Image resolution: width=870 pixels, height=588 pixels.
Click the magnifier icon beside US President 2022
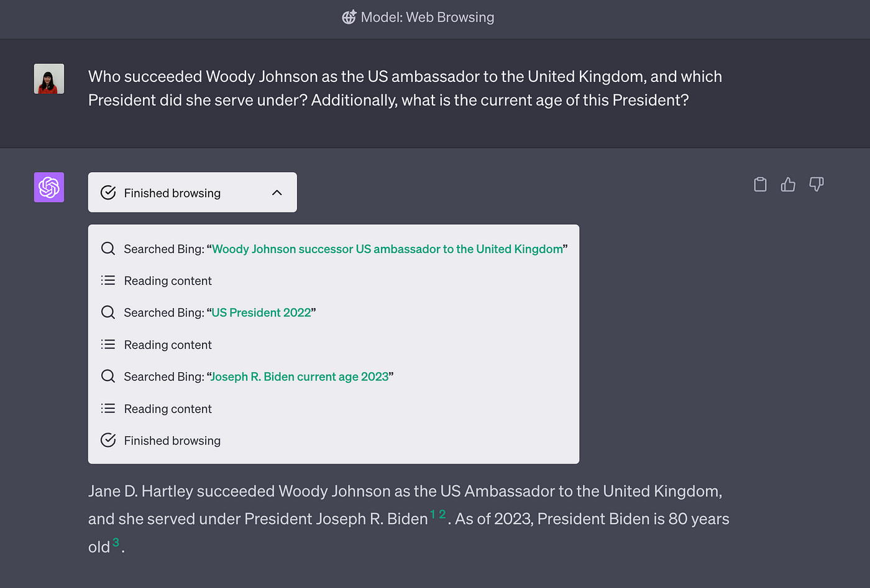[x=108, y=312]
